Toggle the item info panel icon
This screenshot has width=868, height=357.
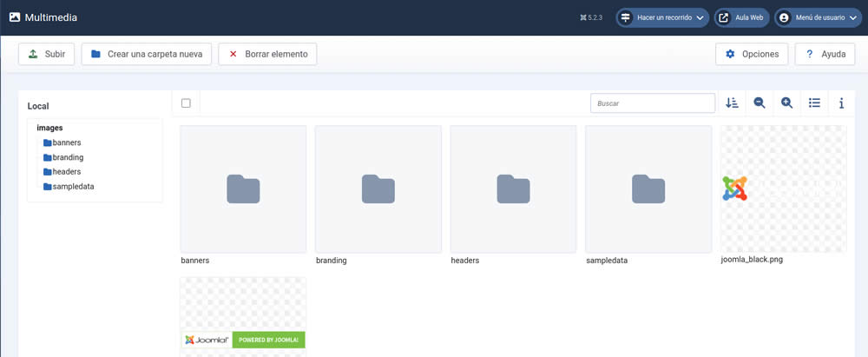[841, 103]
